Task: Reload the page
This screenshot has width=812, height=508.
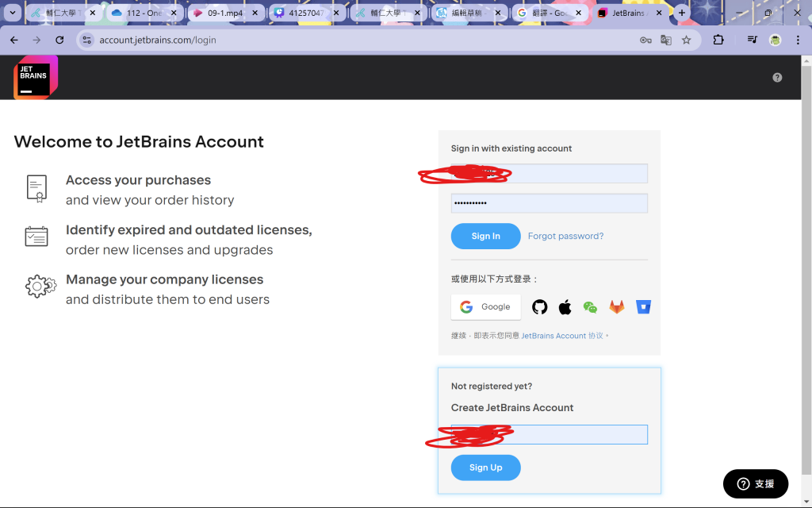Action: [x=59, y=40]
